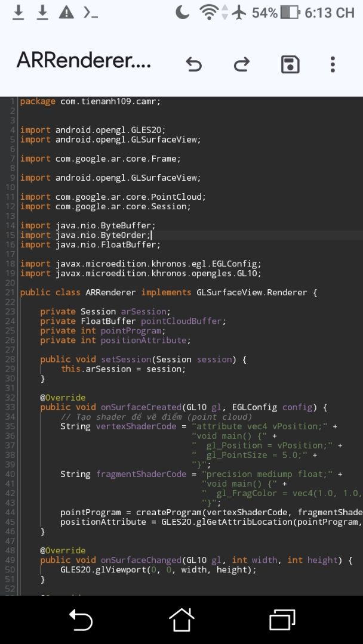The height and width of the screenshot is (644, 363).
Task: Tap the battery status icon
Action: (290, 13)
